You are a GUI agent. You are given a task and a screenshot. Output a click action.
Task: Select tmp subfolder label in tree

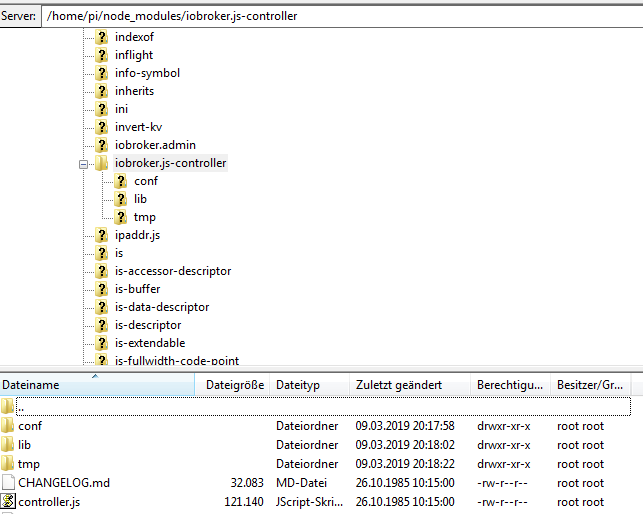pyautogui.click(x=145, y=217)
